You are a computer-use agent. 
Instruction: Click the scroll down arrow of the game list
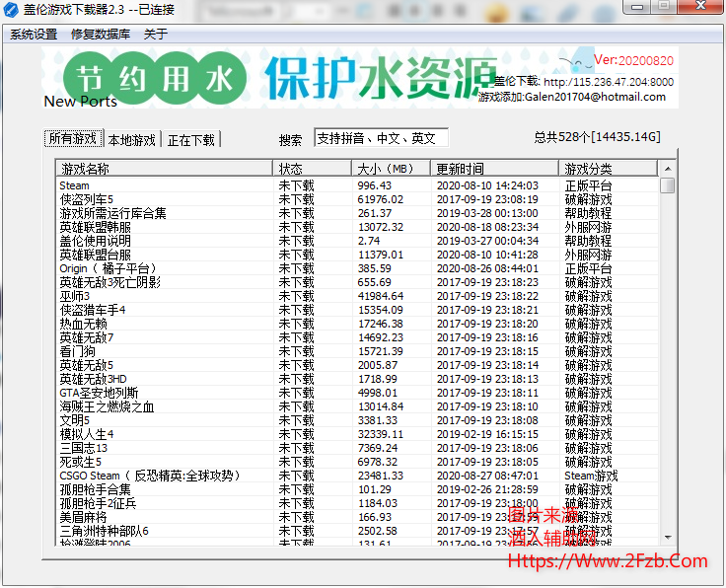click(668, 536)
